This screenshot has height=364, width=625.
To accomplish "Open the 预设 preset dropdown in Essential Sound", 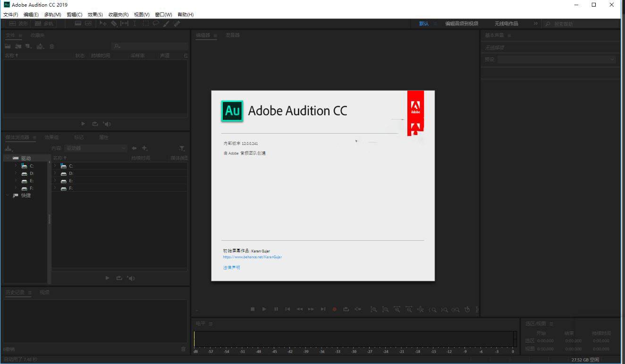I will (x=557, y=59).
